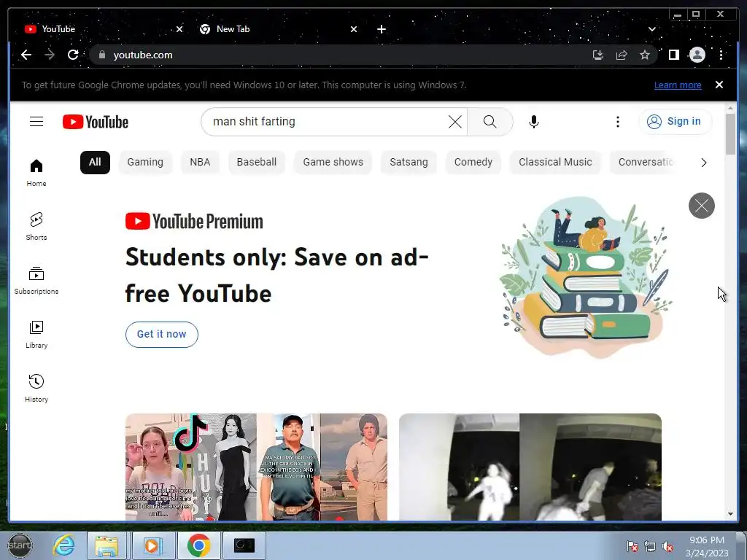Open Library in sidebar
This screenshot has height=560, width=747.
point(36,335)
